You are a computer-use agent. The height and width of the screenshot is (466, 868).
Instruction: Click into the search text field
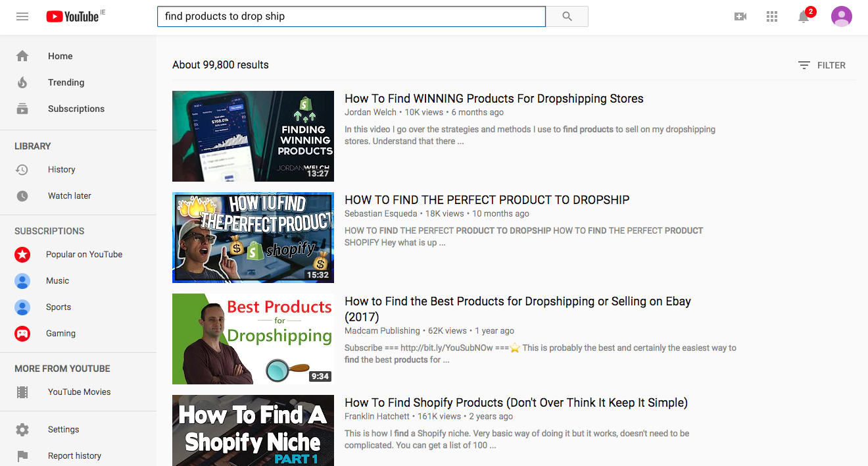351,16
